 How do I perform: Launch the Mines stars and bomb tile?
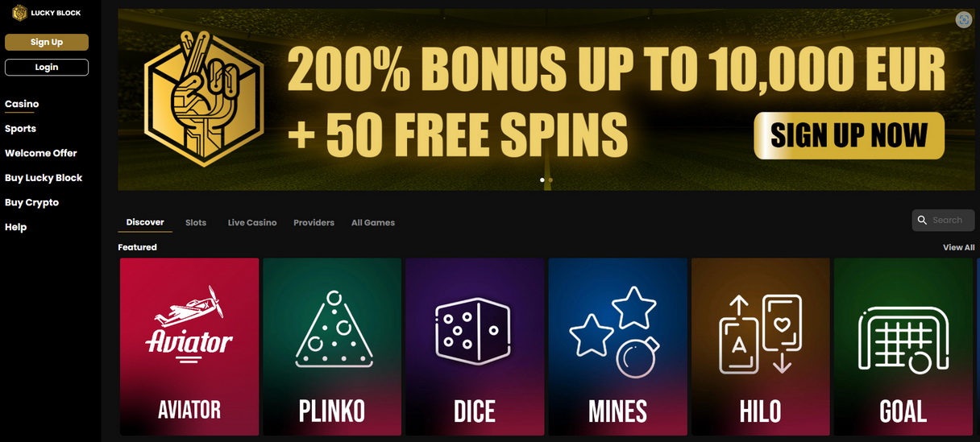coord(618,347)
